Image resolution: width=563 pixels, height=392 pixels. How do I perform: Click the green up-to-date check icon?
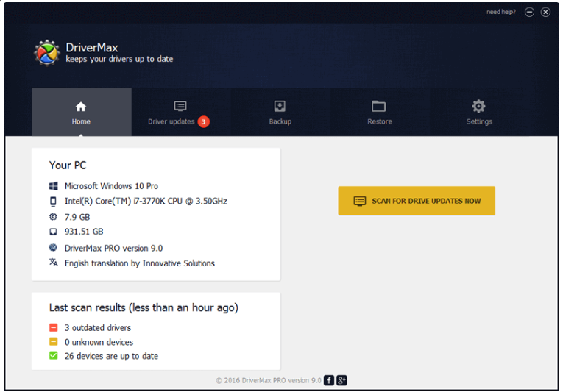(x=54, y=356)
